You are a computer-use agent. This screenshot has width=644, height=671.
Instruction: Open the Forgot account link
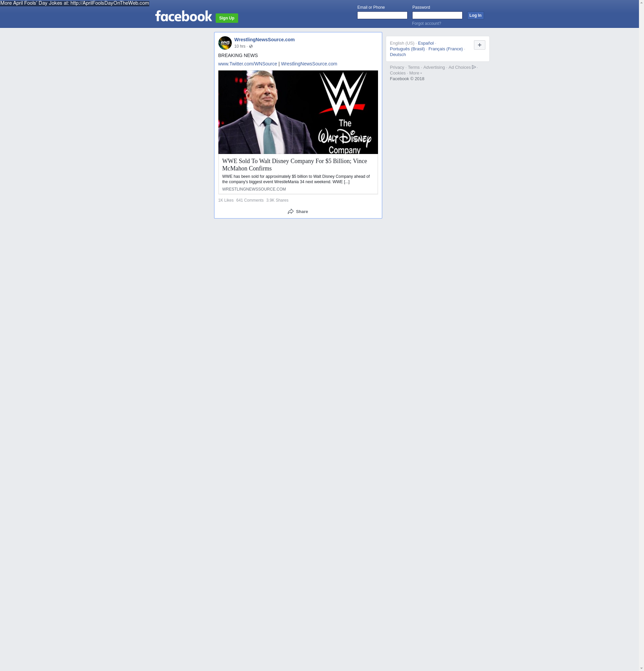click(x=426, y=23)
